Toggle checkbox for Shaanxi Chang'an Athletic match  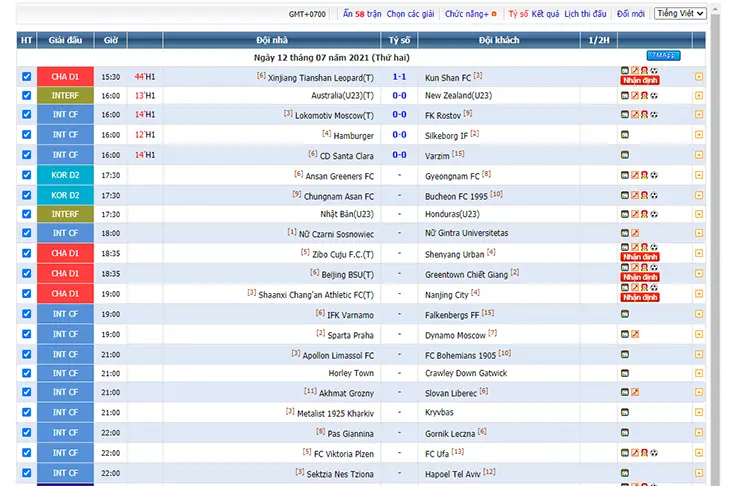(27, 294)
